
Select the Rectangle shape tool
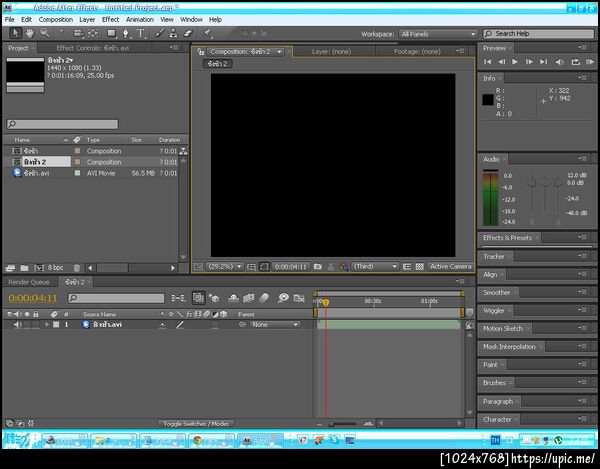[x=112, y=33]
